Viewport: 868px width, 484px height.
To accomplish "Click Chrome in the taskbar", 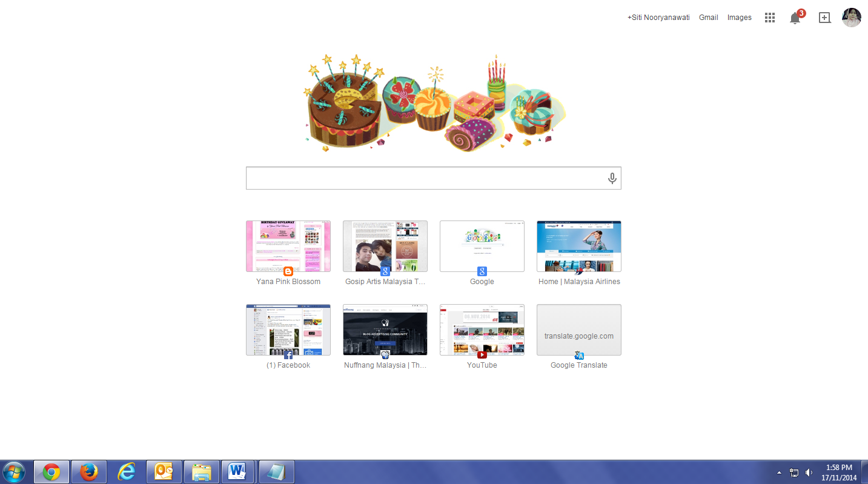I will point(51,471).
